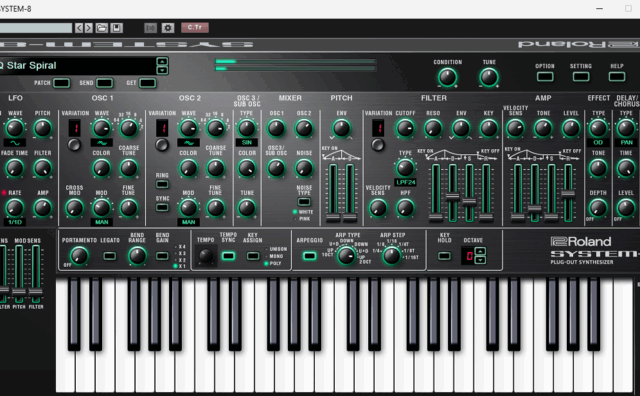The image size is (640, 396).
Task: Click the ARP STEP selector knob
Action: click(x=391, y=256)
